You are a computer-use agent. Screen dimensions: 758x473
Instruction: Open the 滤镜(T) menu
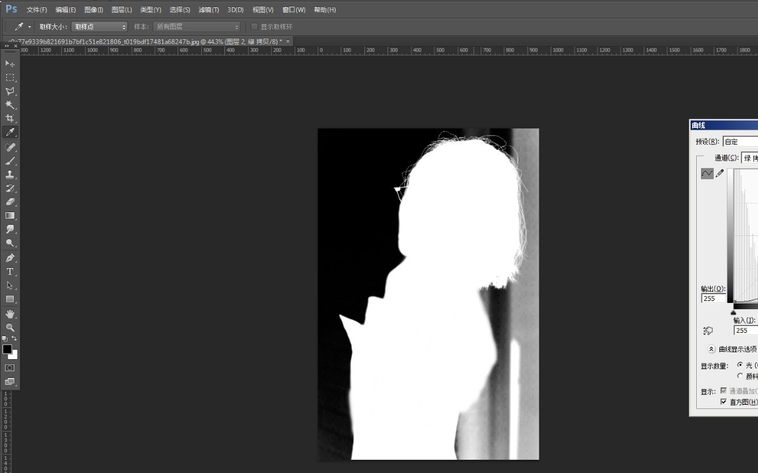pos(207,10)
